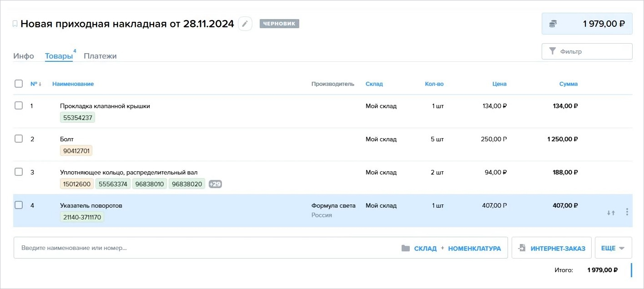Viewport: 644px width, 289px height.
Task: Open the three-dot menu on row 4
Action: pyautogui.click(x=627, y=212)
